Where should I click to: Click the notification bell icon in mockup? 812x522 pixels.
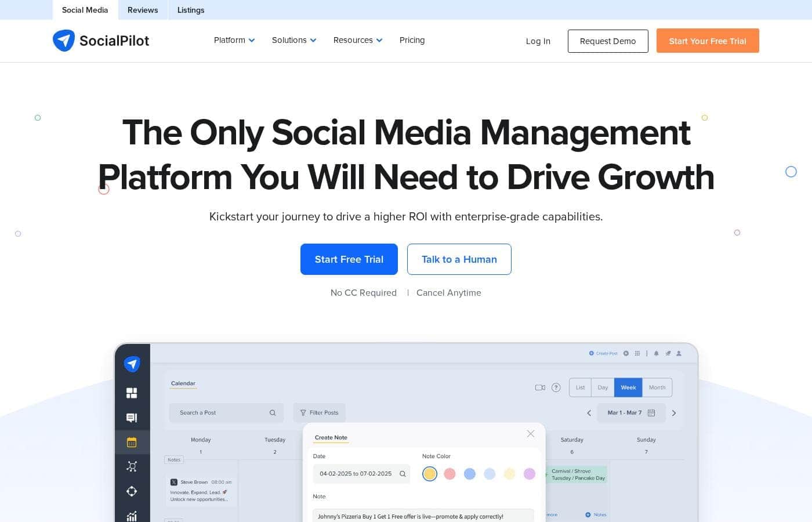click(x=657, y=353)
